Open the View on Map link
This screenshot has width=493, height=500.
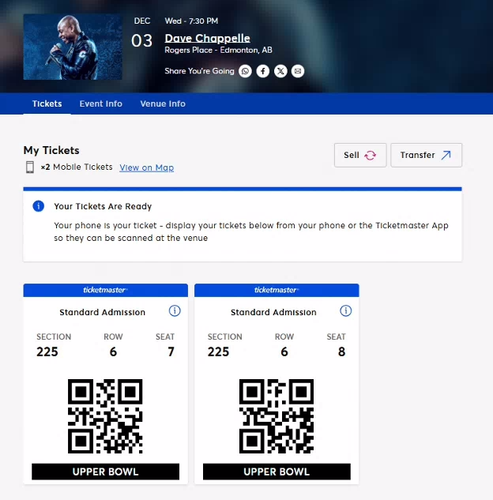[147, 167]
